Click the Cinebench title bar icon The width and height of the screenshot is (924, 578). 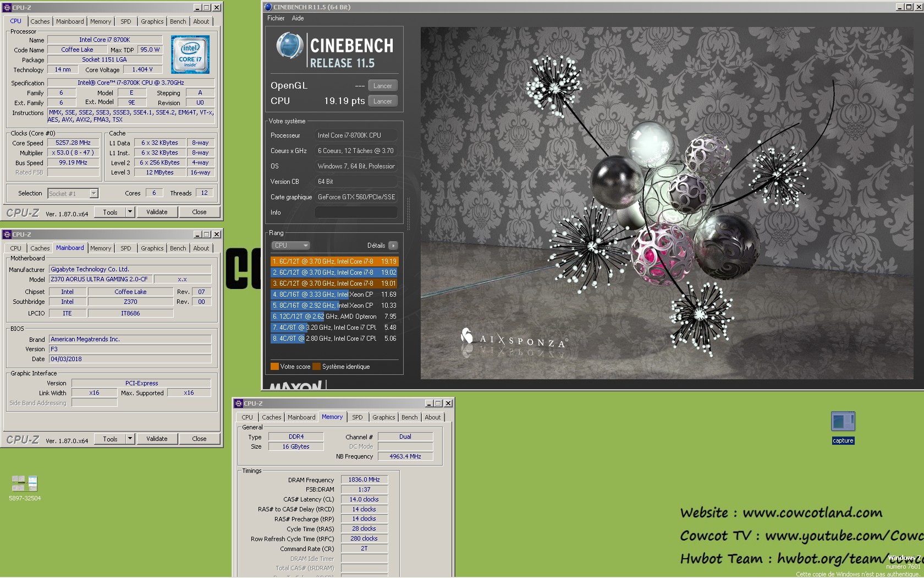(x=268, y=7)
